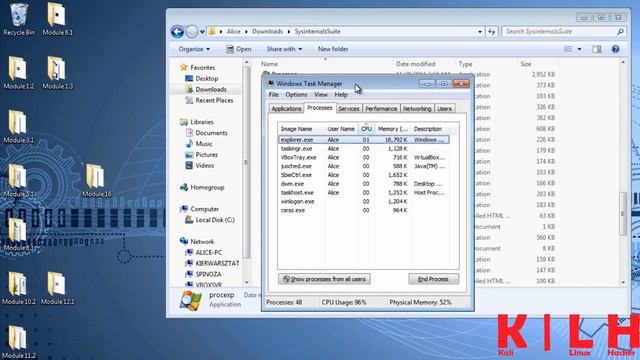Open Task Manager View menu

tap(321, 95)
